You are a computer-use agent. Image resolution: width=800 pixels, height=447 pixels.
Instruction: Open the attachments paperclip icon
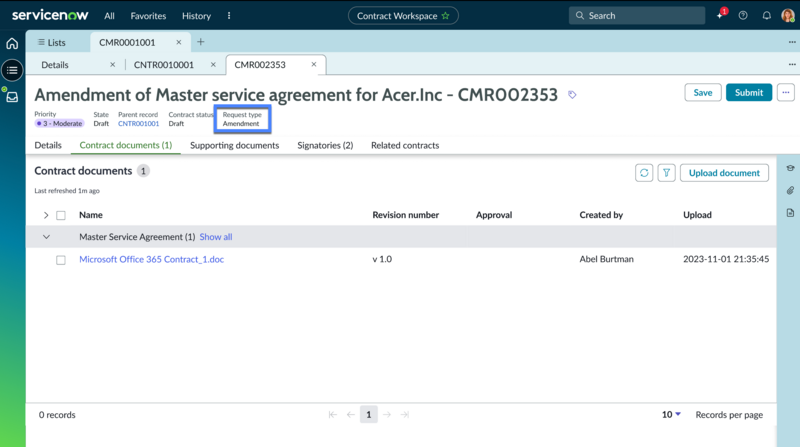point(790,190)
